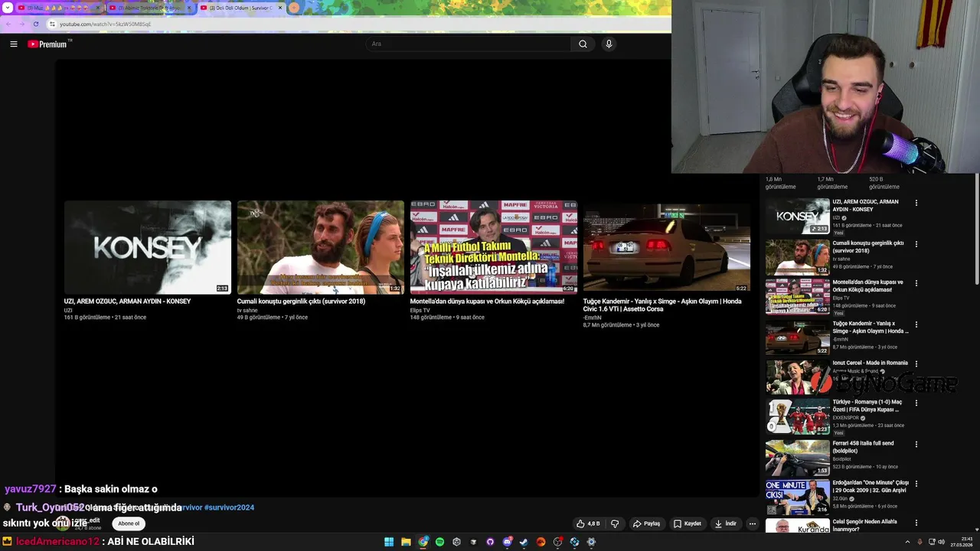Open options menu for Erdoğan One Minute video
The width and height of the screenshot is (980, 551).
click(916, 484)
